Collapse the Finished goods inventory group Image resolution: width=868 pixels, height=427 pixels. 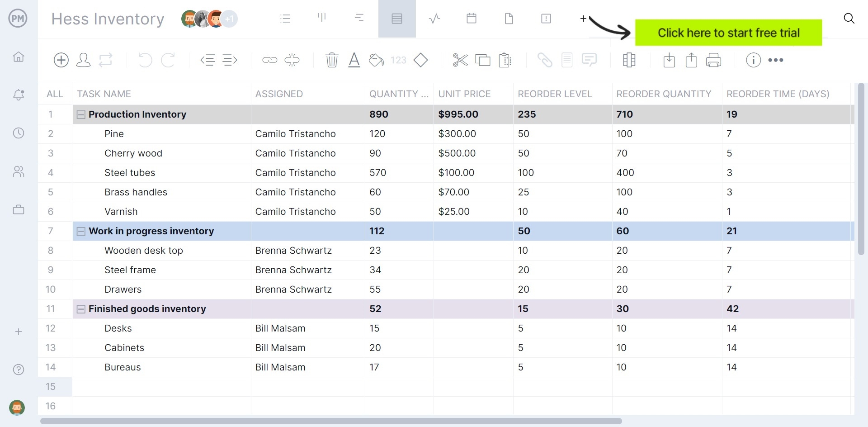(80, 309)
